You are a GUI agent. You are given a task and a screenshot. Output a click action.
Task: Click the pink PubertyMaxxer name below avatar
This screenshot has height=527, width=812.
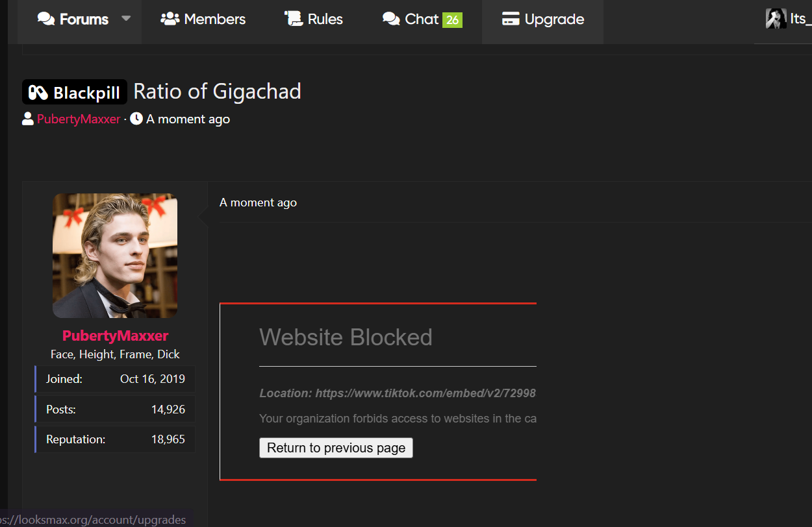pos(115,336)
